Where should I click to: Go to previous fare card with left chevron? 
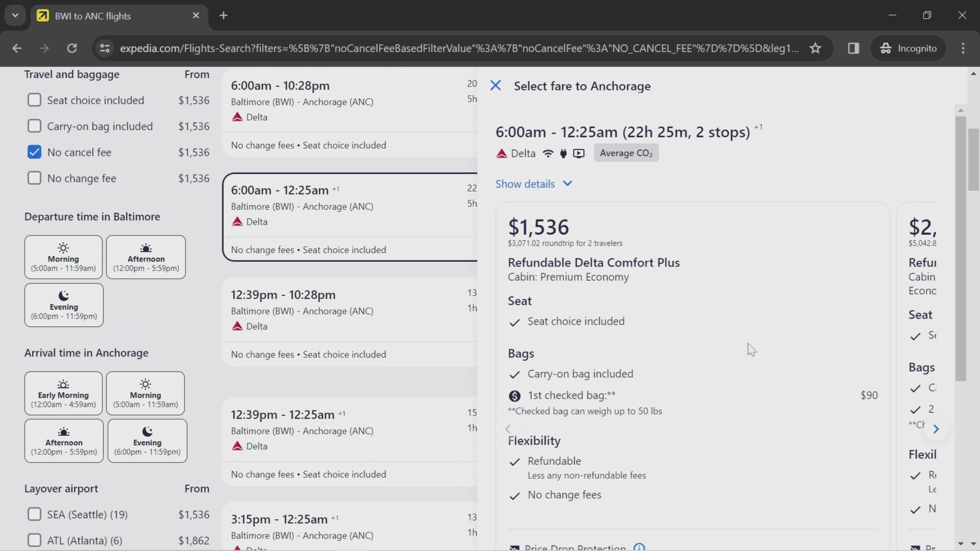point(508,429)
